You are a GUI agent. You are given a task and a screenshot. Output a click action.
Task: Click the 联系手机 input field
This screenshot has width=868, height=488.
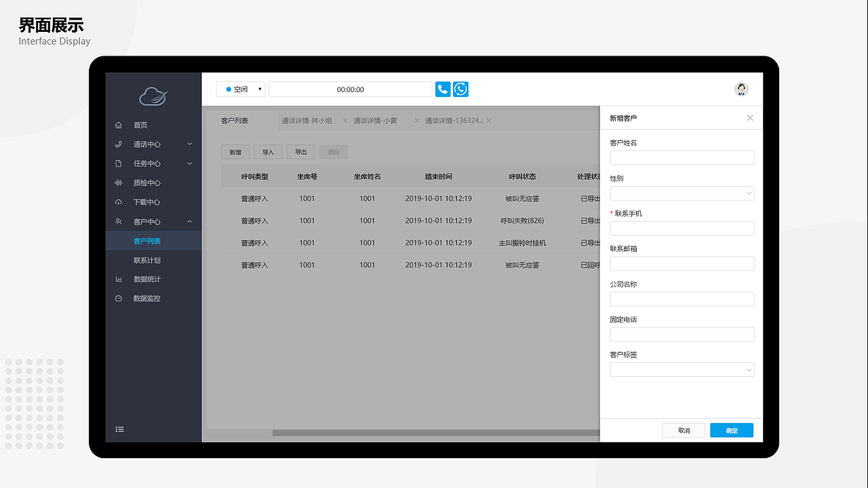click(682, 228)
